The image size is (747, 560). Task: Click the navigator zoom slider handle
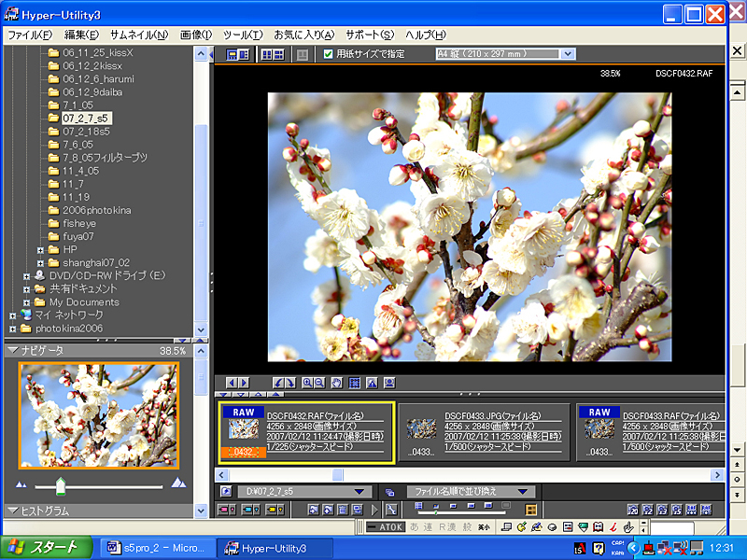(61, 485)
